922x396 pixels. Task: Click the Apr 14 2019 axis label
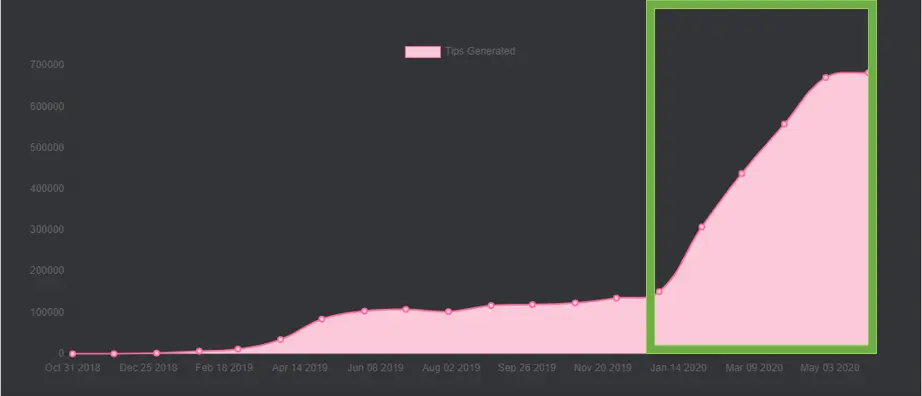pos(299,368)
